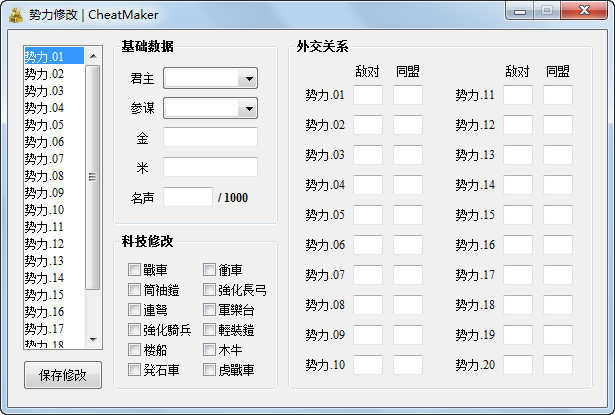
Task: Toggle the 木牛 checkbox
Action: (209, 350)
